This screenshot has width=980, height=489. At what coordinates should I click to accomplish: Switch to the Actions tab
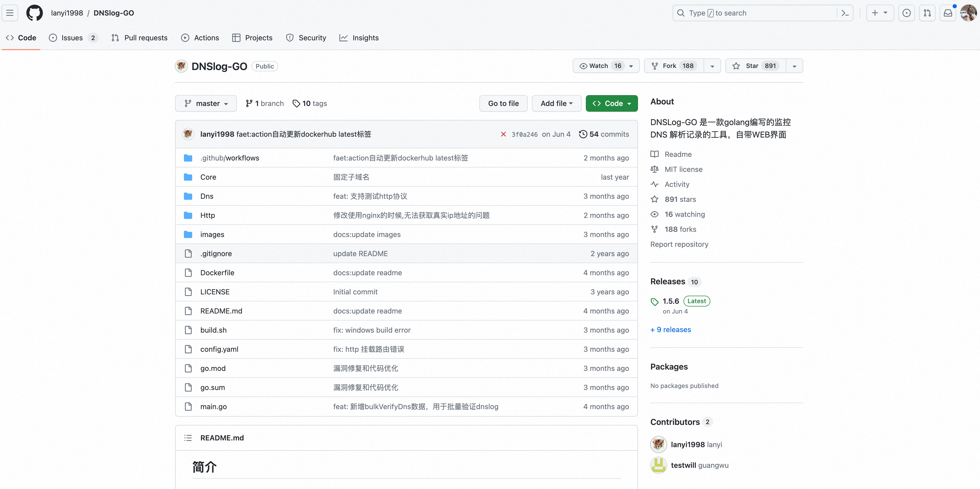(x=200, y=38)
